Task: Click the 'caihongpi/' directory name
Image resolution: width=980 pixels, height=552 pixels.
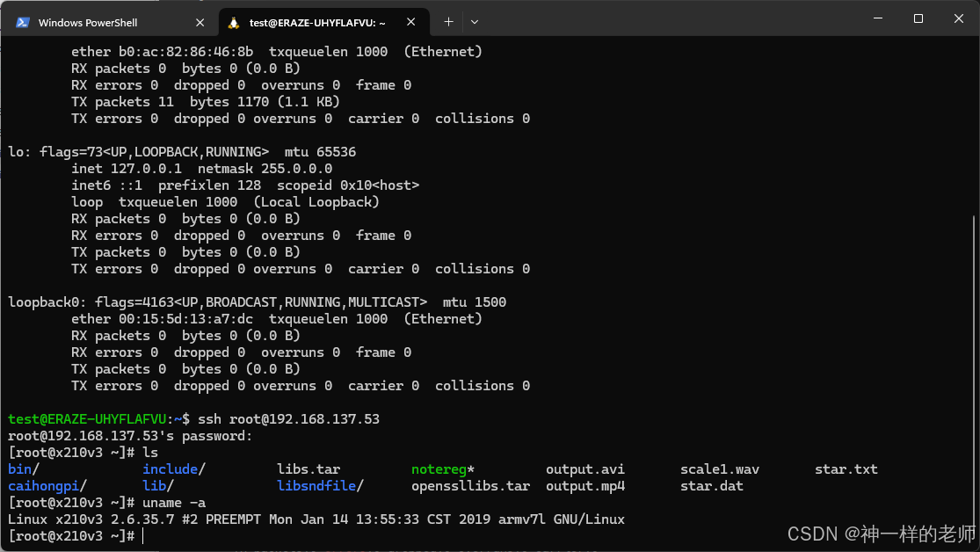Action: (47, 486)
